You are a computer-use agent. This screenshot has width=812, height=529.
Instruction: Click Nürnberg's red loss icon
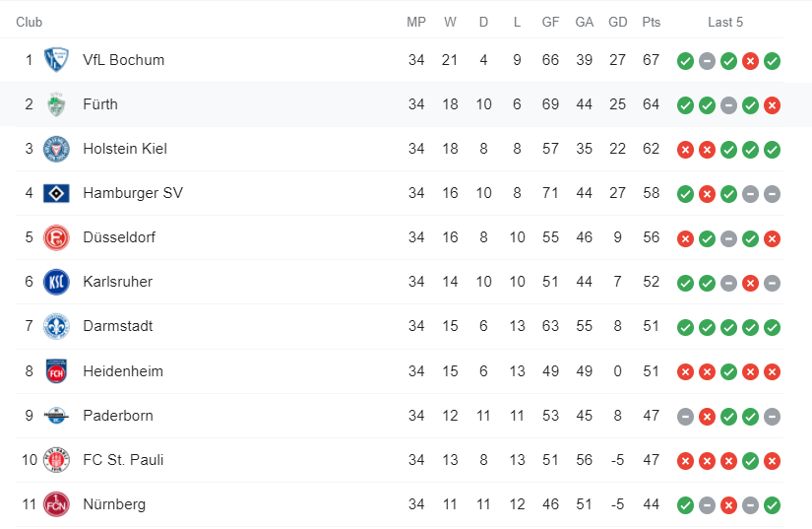(x=728, y=505)
